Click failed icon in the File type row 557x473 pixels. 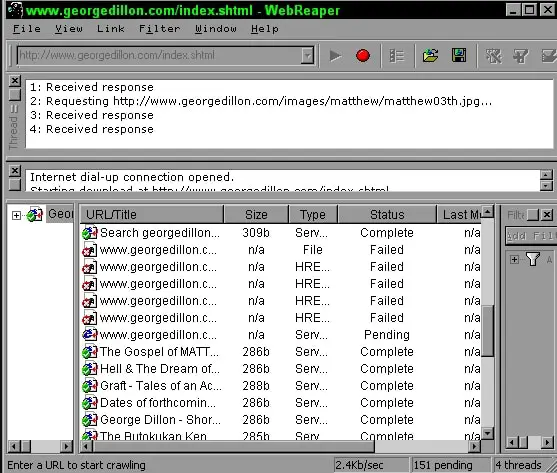[x=90, y=250]
